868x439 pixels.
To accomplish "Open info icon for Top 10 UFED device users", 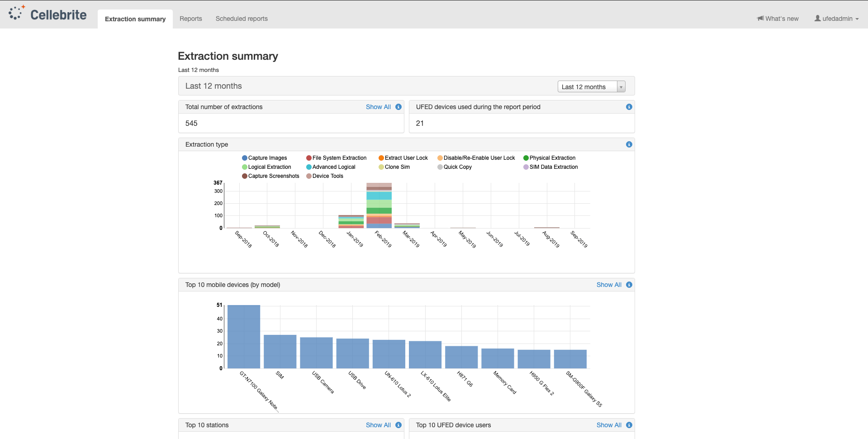I will tap(629, 425).
